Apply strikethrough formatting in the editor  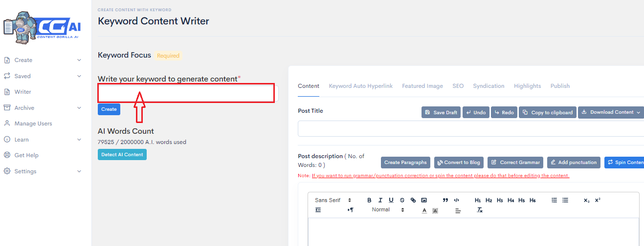pyautogui.click(x=402, y=200)
